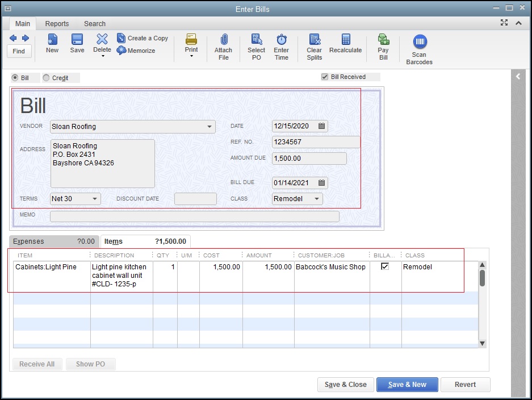Screen dimensions: 532x400
Task: Click the New bill icon
Action: pyautogui.click(x=52, y=40)
